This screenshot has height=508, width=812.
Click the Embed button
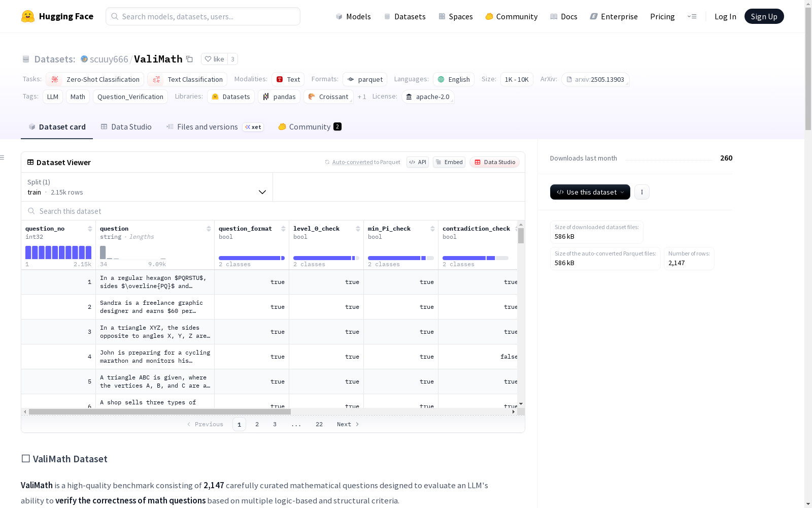(449, 162)
